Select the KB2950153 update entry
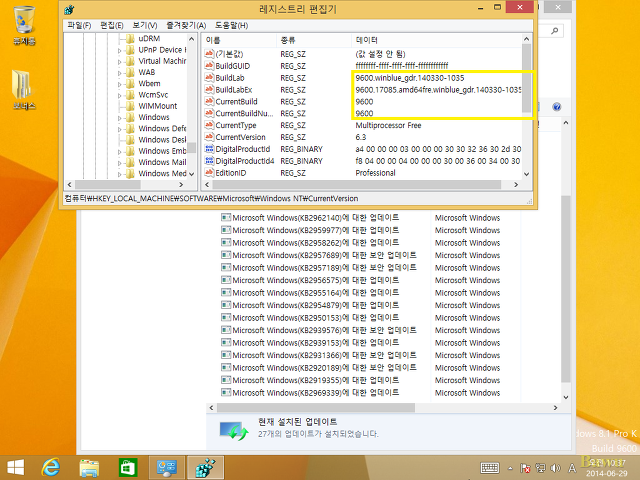The width and height of the screenshot is (640, 480). pyautogui.click(x=310, y=318)
